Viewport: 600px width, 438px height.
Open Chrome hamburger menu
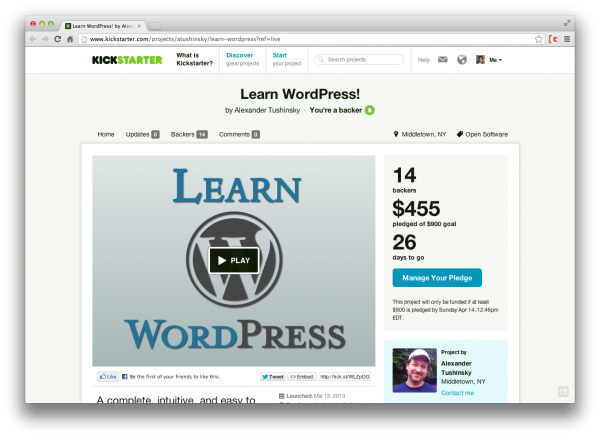567,39
